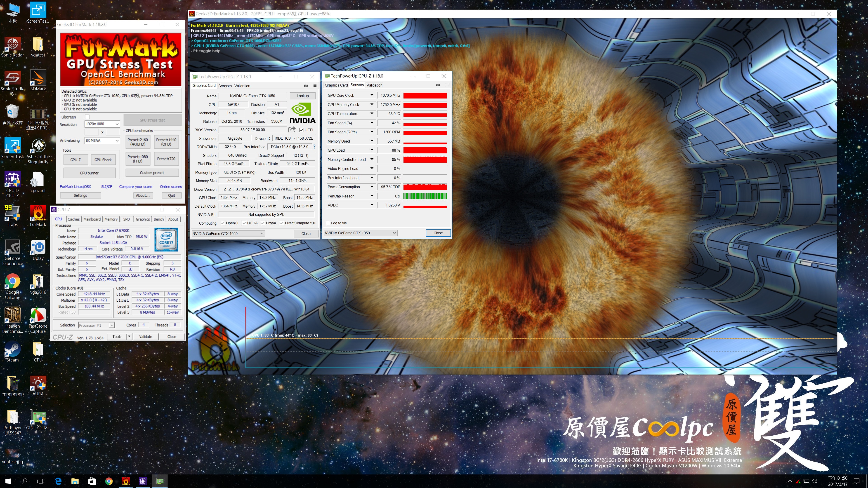868x488 pixels.
Task: Open Sensors tab in GPU-Z Graphics Card window
Action: (225, 86)
